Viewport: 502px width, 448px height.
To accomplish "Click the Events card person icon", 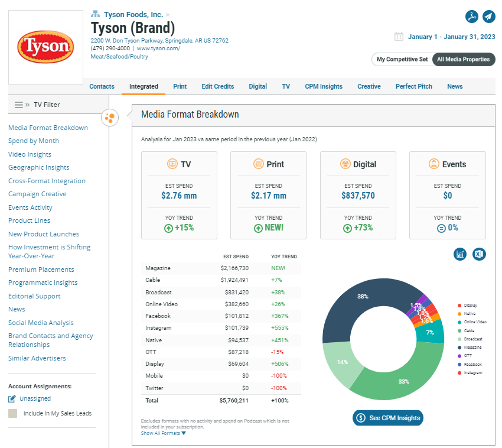I will click(x=434, y=164).
